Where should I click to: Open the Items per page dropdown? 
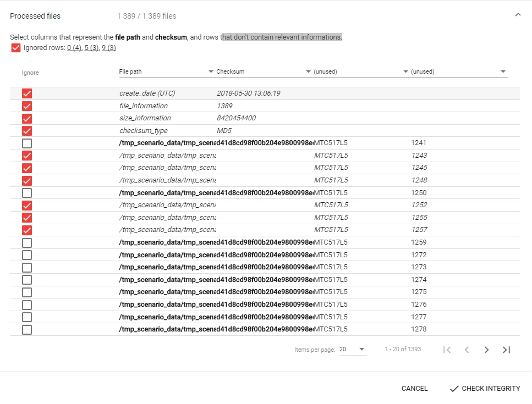coord(353,350)
